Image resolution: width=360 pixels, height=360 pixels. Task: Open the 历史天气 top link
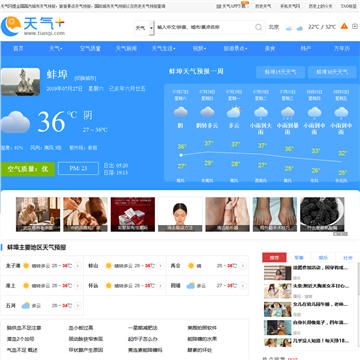[263, 6]
